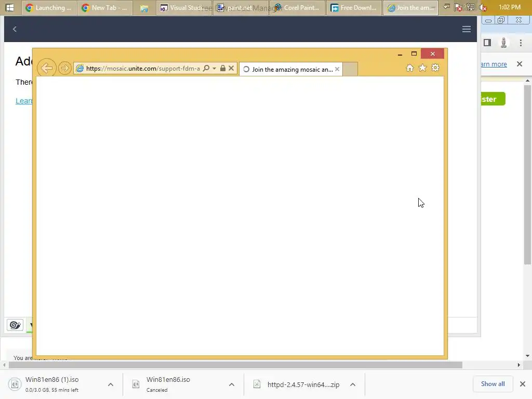Click the search magnifier in IE address bar
The width and height of the screenshot is (532, 399).
(x=206, y=68)
